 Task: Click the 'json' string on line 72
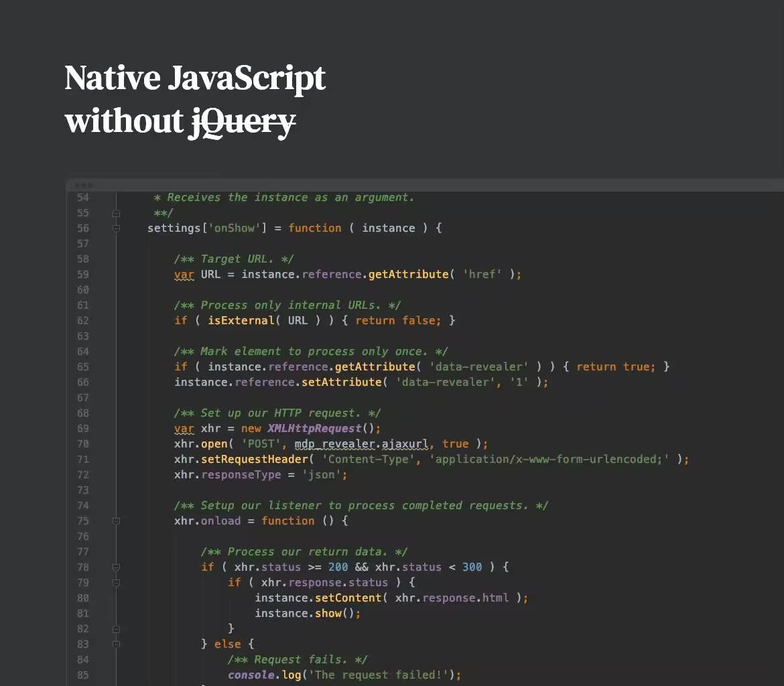[322, 475]
